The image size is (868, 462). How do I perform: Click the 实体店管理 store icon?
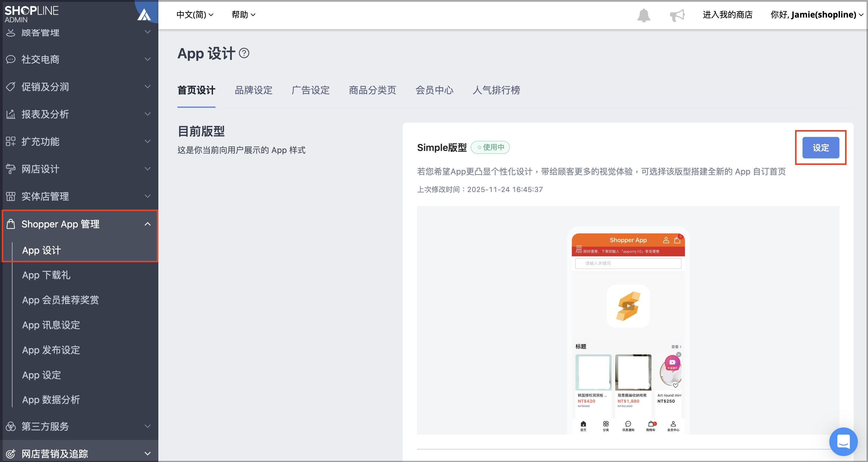pos(11,196)
